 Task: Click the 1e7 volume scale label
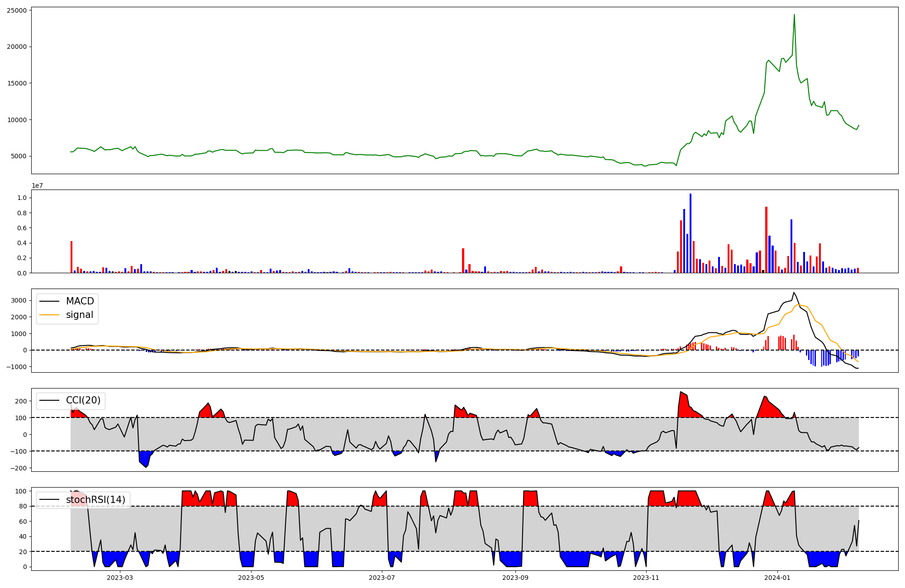(37, 185)
